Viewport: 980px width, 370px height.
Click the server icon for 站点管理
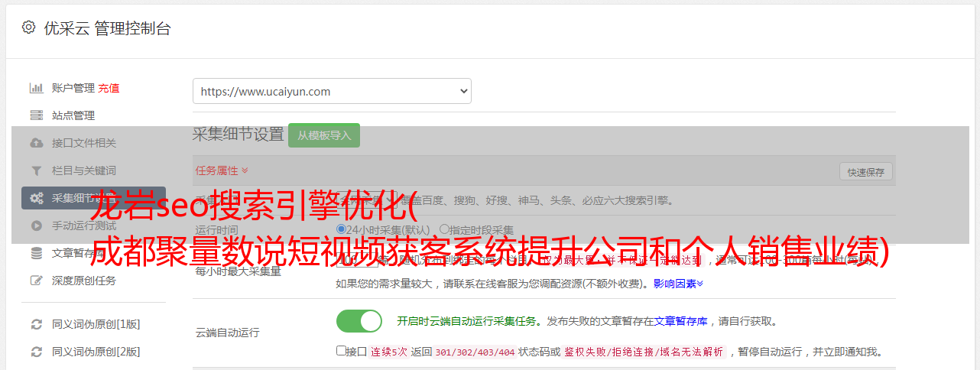point(36,115)
